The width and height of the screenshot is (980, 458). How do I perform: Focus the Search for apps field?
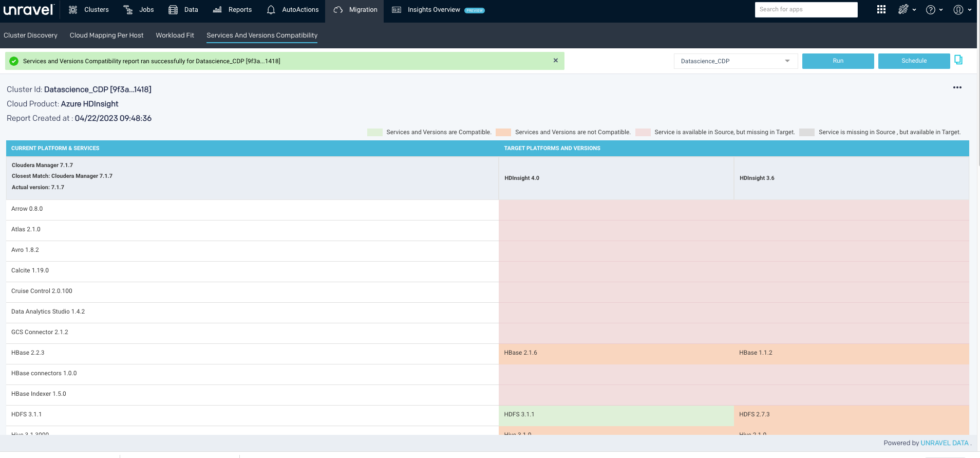(806, 9)
